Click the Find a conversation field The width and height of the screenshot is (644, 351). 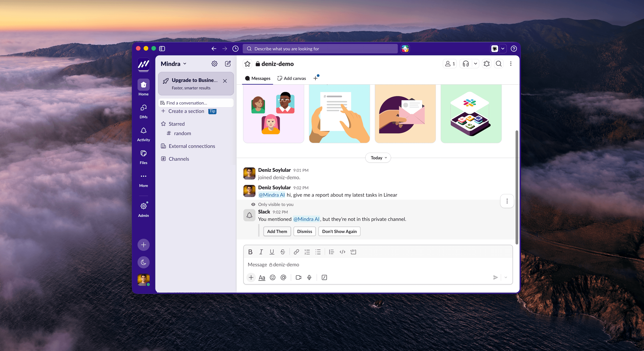(196, 103)
